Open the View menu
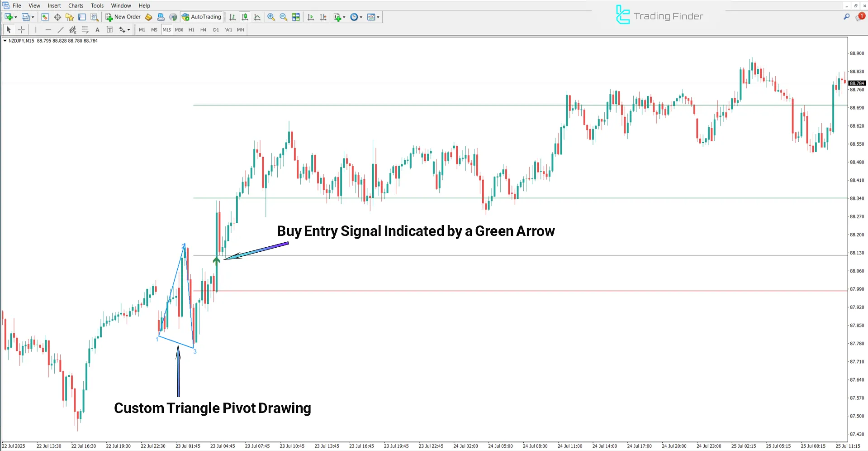Screen dimensions: 868x451 pyautogui.click(x=34, y=5)
